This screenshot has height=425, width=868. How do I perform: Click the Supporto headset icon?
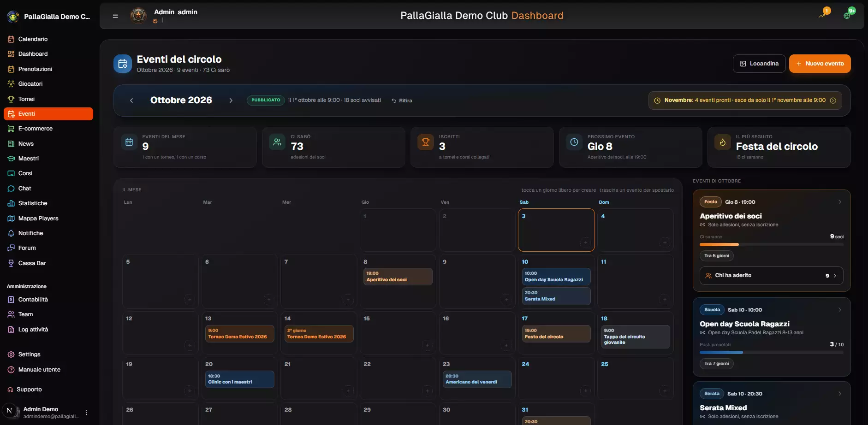coord(10,390)
